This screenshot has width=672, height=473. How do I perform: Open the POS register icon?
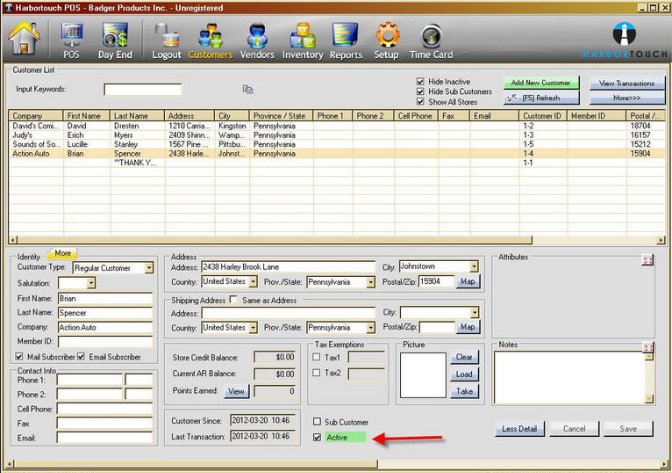click(72, 40)
